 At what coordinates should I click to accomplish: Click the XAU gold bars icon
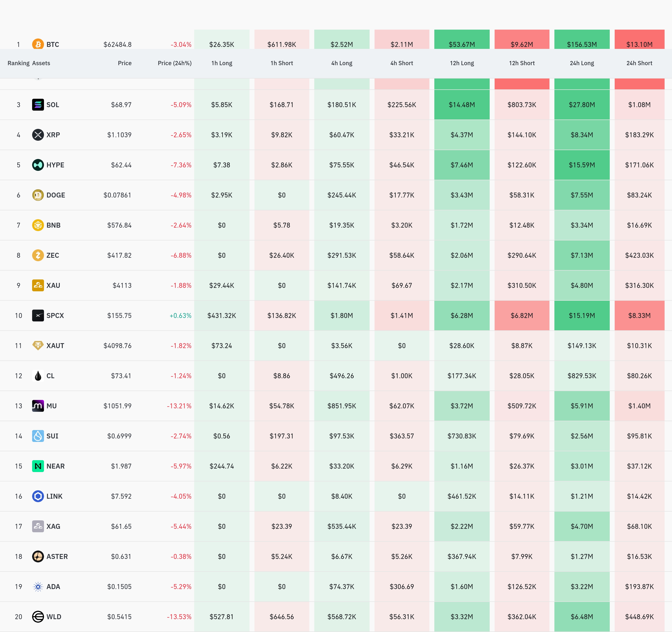tap(38, 285)
